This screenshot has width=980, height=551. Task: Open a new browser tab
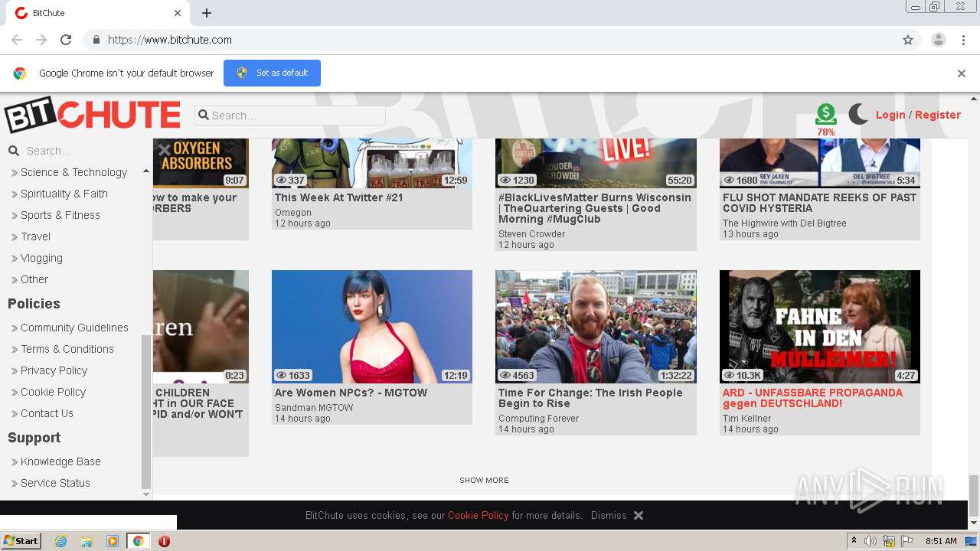click(x=207, y=13)
